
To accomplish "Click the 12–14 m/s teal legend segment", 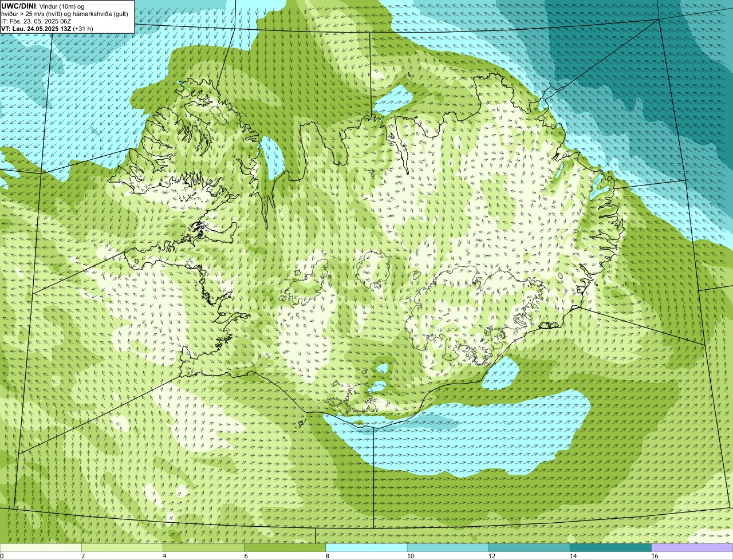I will click(x=529, y=547).
